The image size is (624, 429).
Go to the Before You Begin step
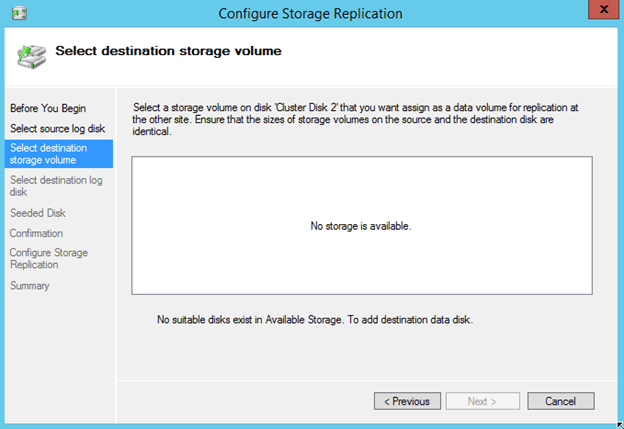click(x=47, y=108)
